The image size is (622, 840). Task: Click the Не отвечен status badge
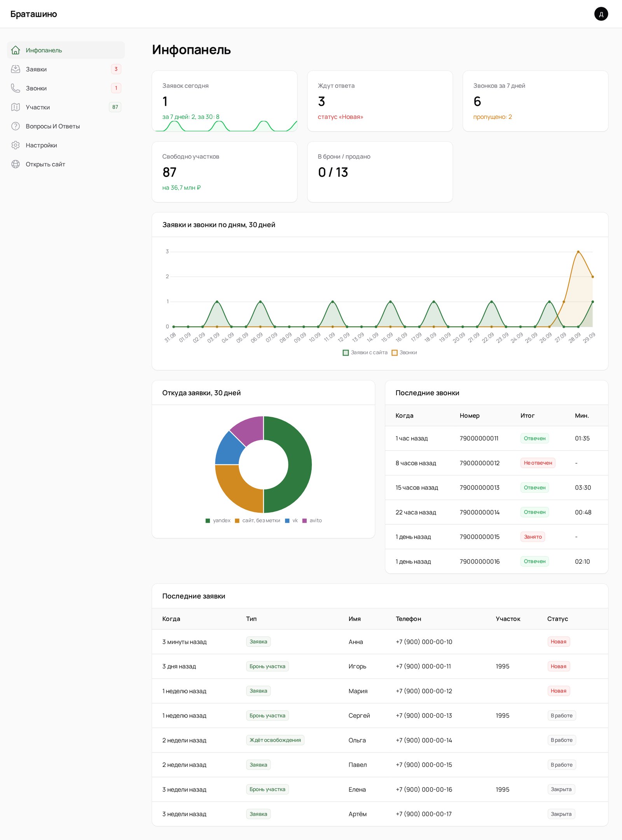tap(538, 463)
